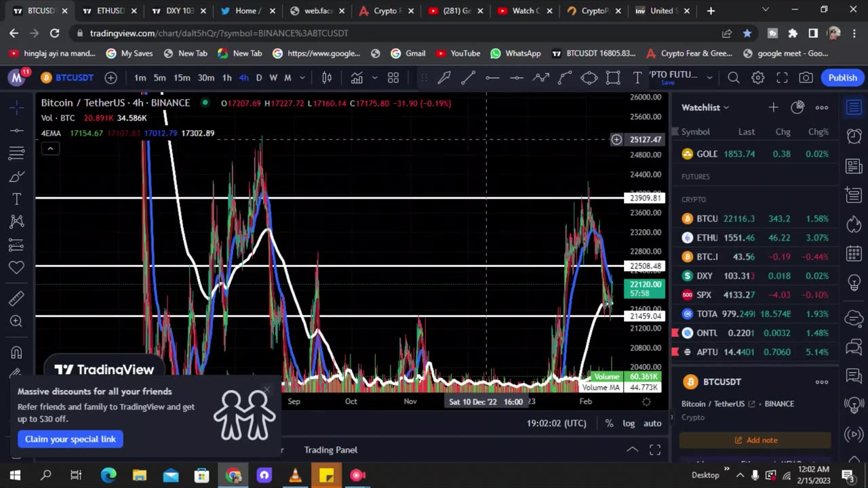Click Claim your special link
The height and width of the screenshot is (488, 868).
[x=71, y=439]
